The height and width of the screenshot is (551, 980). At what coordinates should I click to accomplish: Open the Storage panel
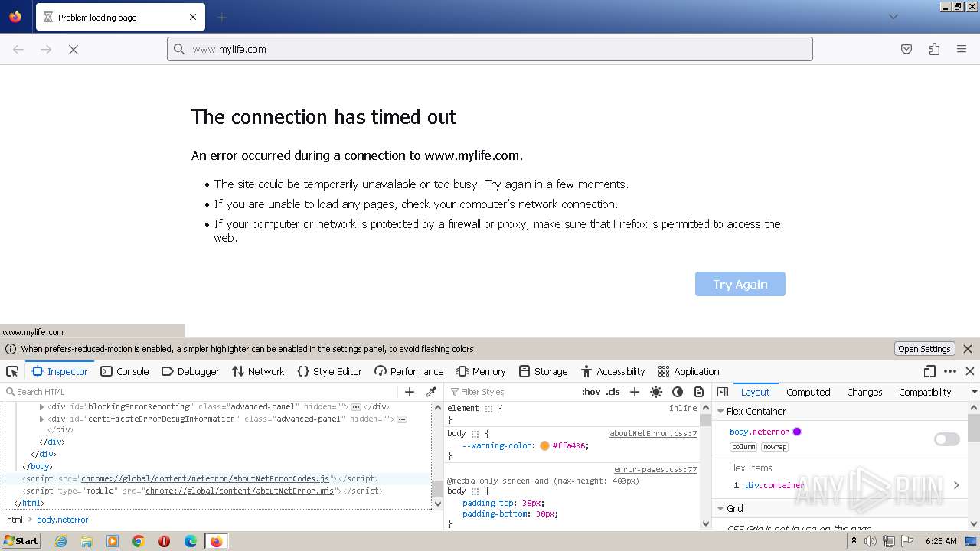(543, 371)
